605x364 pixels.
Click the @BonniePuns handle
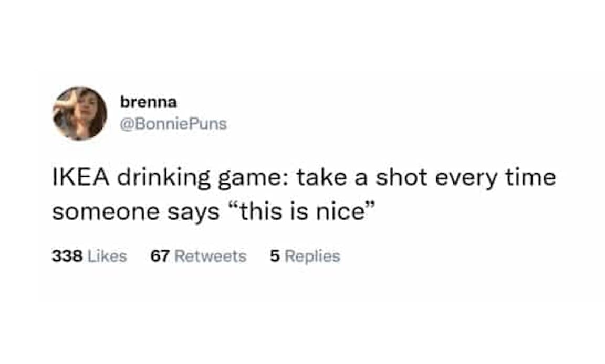173,124
